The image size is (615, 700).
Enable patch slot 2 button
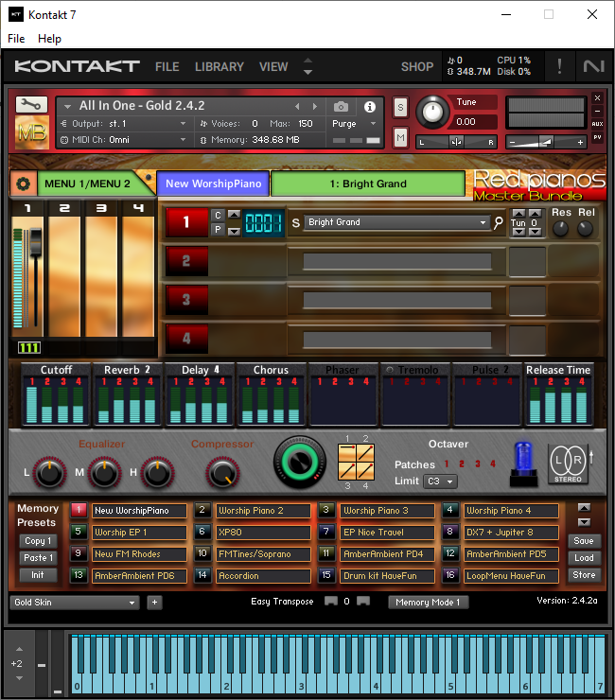186,261
